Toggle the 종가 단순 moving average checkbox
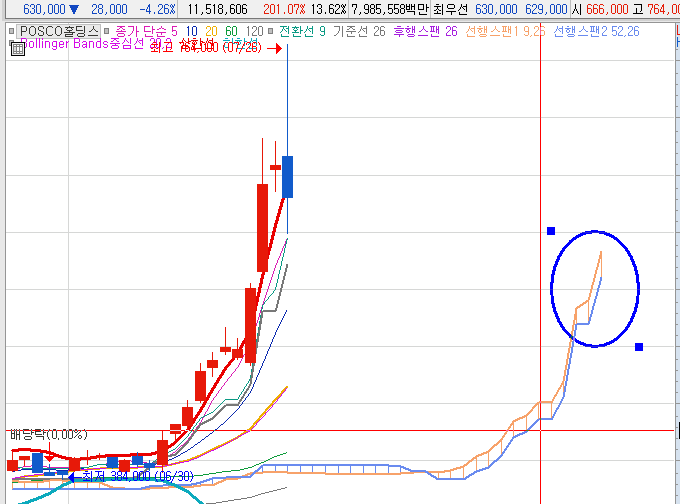Screen dimensions: 680x504 [x=106, y=31]
